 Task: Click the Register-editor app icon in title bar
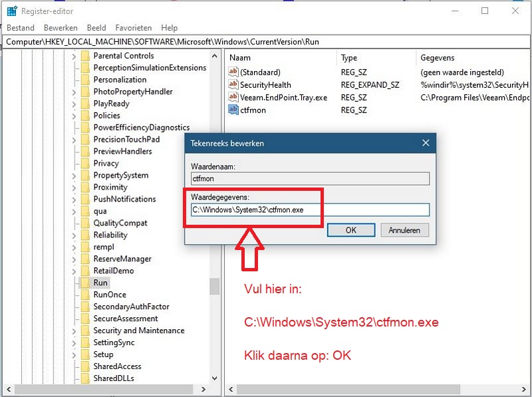12,11
